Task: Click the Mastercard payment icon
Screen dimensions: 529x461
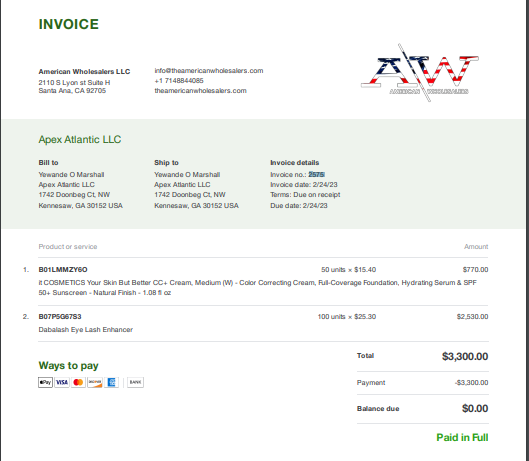Action: (x=78, y=382)
